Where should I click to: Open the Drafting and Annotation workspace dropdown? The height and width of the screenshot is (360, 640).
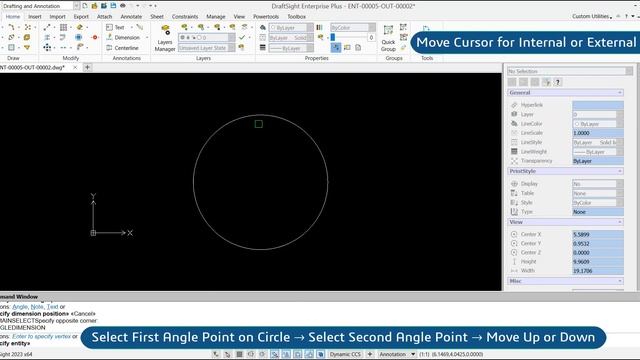[76, 6]
